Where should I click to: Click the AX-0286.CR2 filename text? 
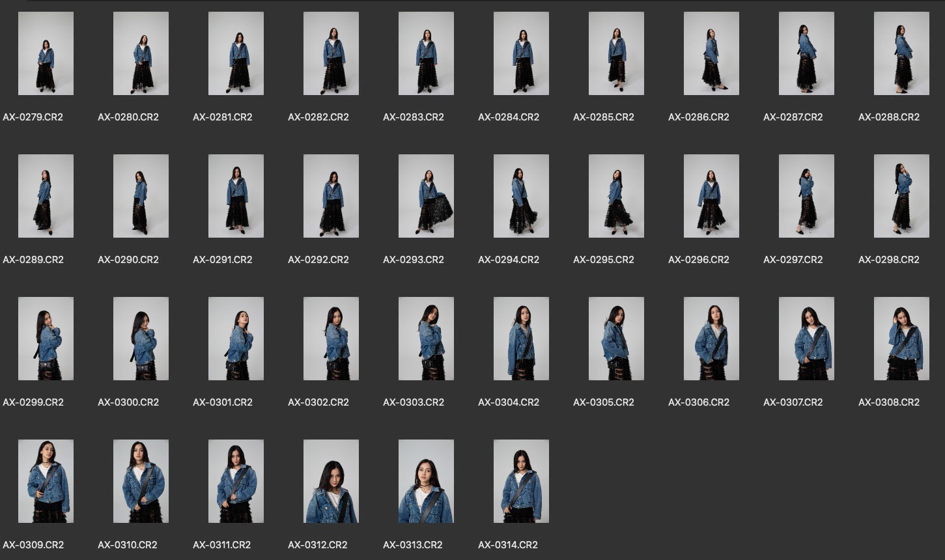698,117
